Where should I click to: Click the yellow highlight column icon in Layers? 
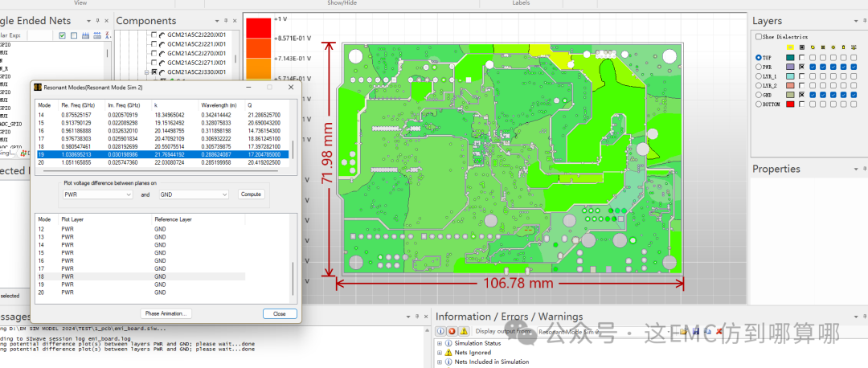pos(790,47)
